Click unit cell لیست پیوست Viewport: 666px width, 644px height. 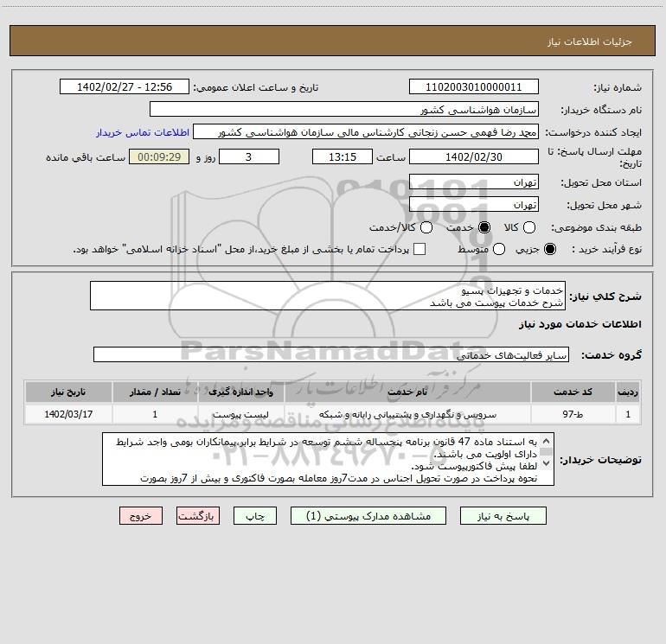pos(240,414)
